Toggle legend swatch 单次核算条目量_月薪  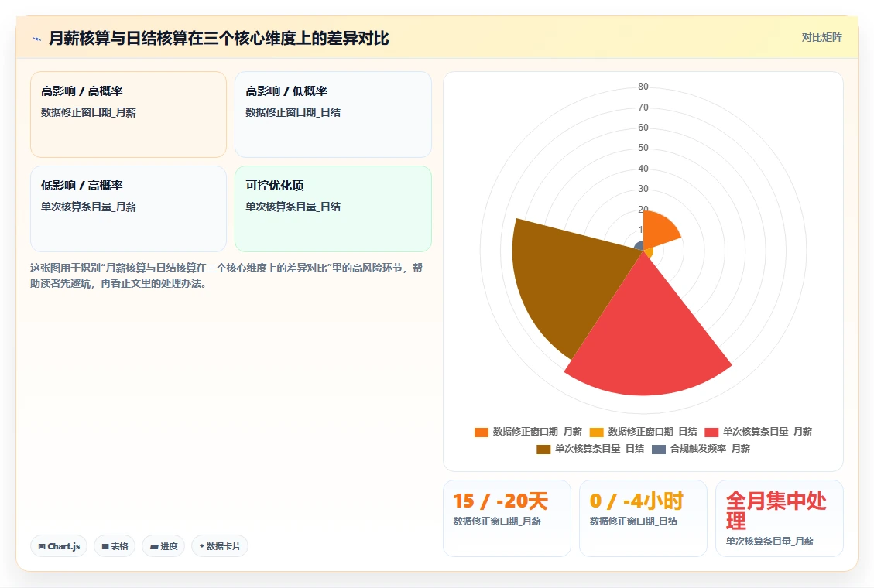point(711,432)
